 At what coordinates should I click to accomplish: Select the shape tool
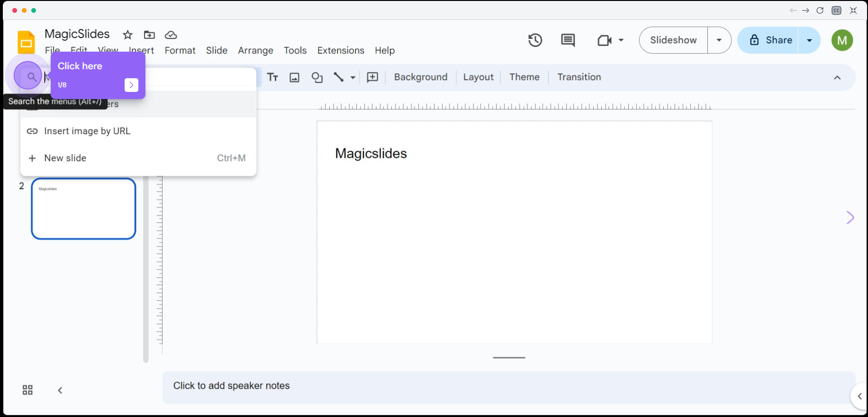pos(317,77)
